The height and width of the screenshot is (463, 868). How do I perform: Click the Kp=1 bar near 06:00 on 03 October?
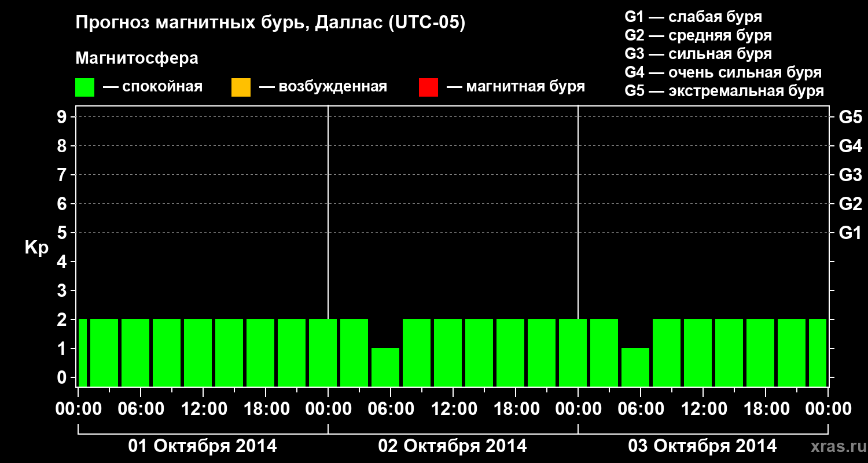(x=635, y=367)
